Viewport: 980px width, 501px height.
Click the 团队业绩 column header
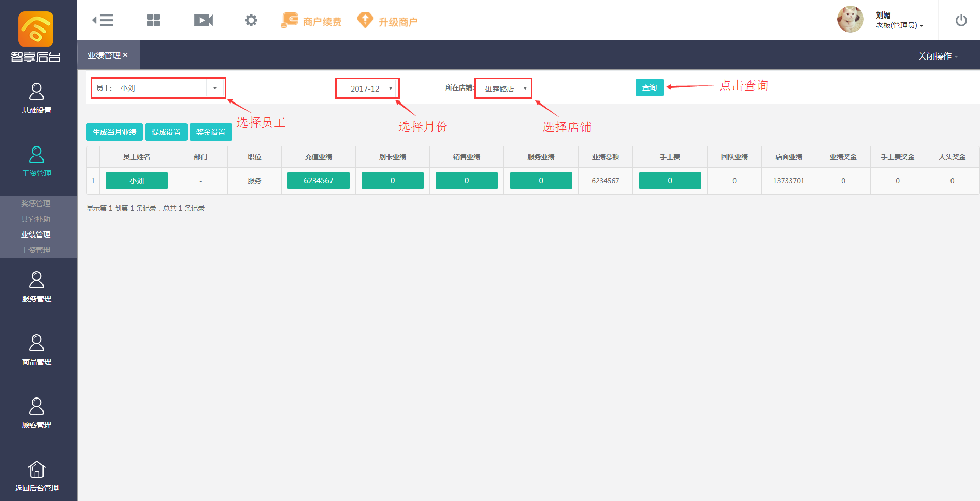(734, 157)
